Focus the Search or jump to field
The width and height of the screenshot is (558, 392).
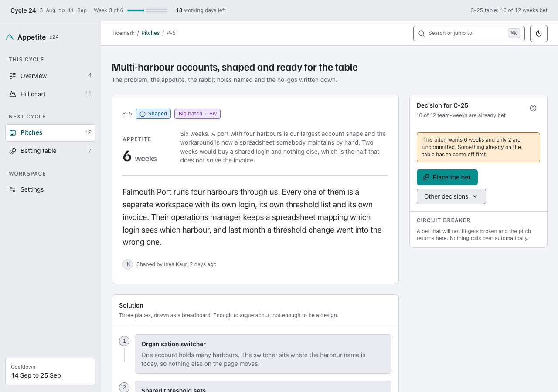click(x=469, y=34)
